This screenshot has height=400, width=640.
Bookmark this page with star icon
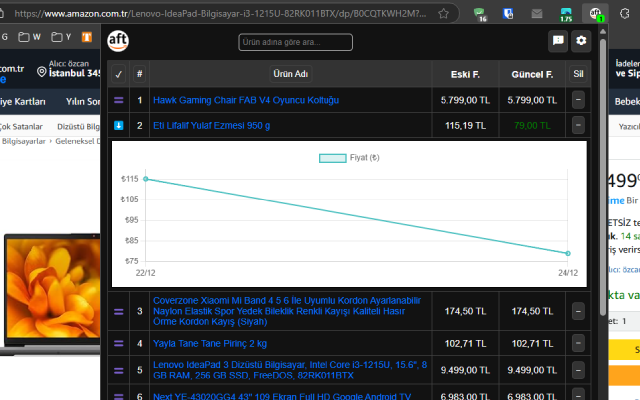click(443, 14)
